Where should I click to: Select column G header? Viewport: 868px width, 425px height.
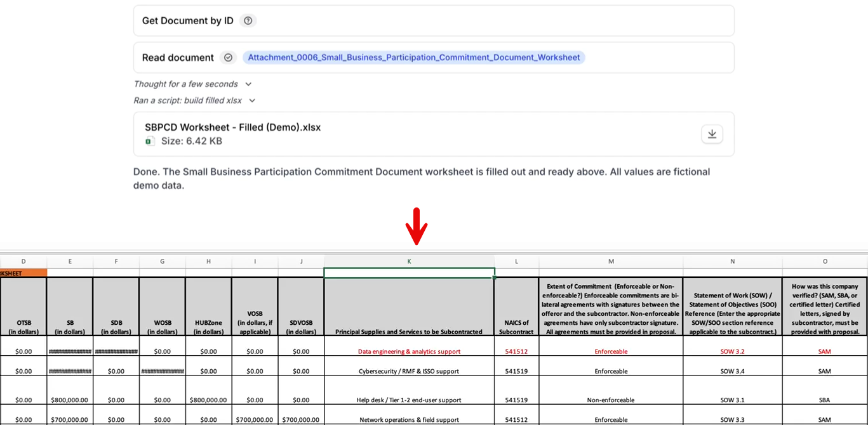[163, 261]
